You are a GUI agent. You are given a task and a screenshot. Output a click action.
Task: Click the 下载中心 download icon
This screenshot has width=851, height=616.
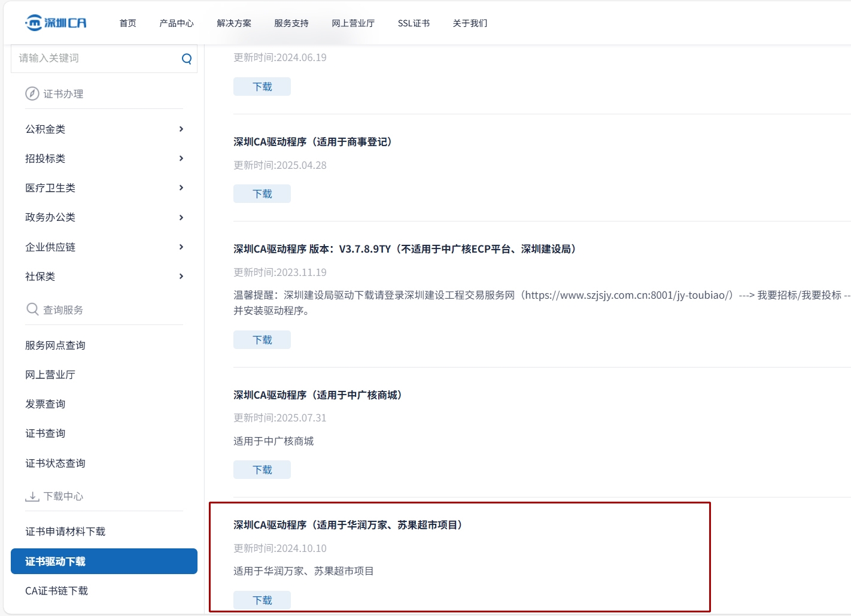coord(32,496)
